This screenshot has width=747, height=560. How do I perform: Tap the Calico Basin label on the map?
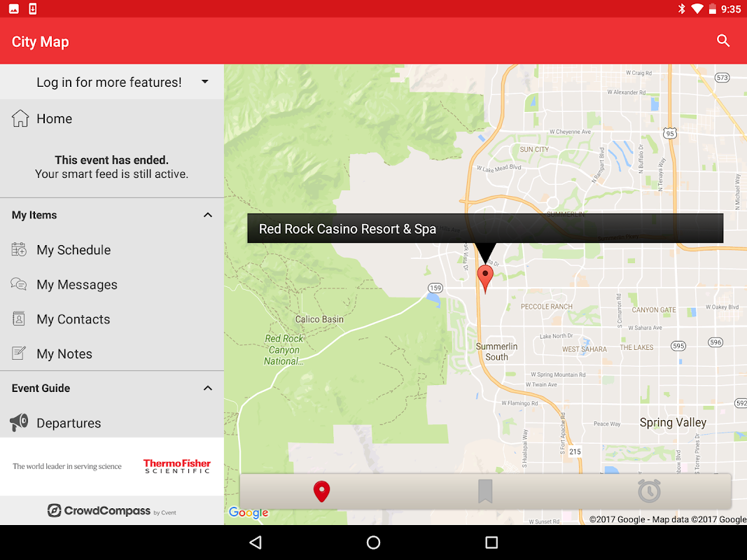tap(319, 319)
